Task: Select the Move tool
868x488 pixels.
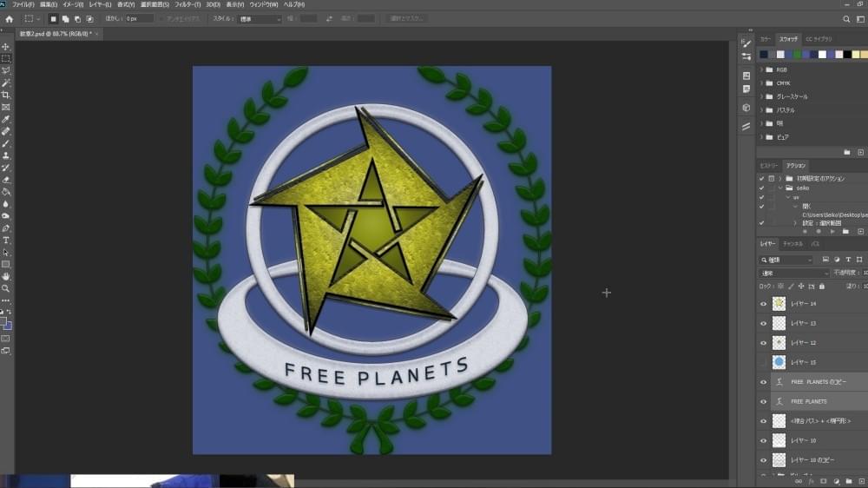Action: point(5,47)
